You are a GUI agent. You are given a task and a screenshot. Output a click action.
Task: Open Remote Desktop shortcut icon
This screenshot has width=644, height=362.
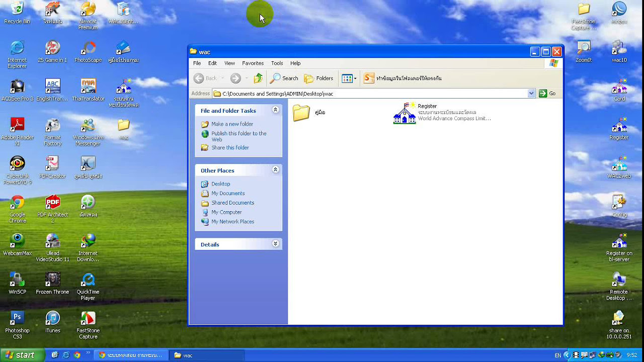point(619,287)
